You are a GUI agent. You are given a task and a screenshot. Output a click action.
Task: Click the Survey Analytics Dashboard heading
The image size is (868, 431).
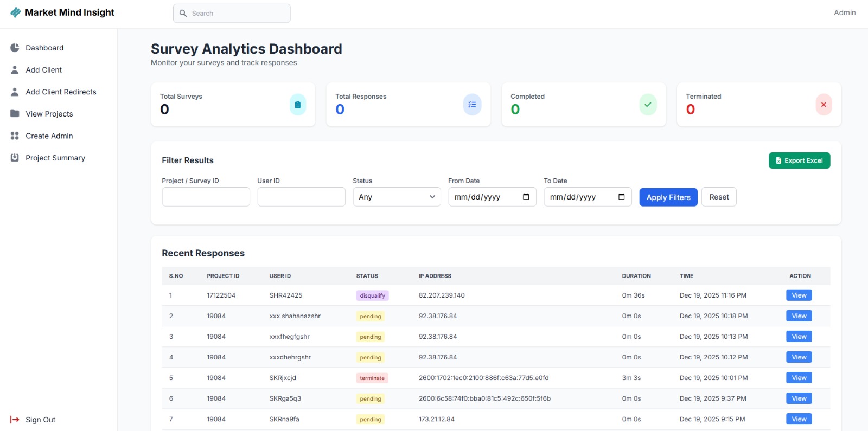(x=246, y=49)
